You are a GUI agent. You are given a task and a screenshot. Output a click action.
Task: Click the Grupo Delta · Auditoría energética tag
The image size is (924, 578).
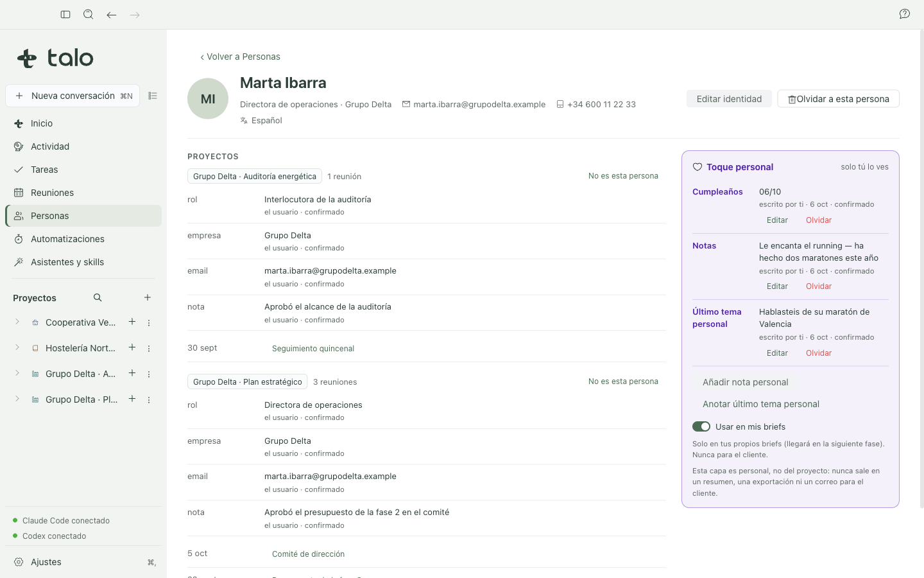click(255, 176)
